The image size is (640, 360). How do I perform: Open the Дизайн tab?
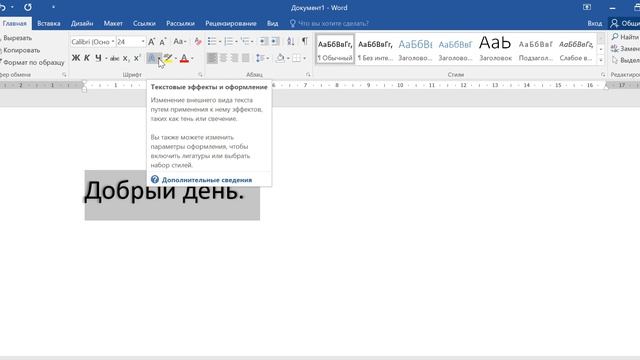click(82, 23)
